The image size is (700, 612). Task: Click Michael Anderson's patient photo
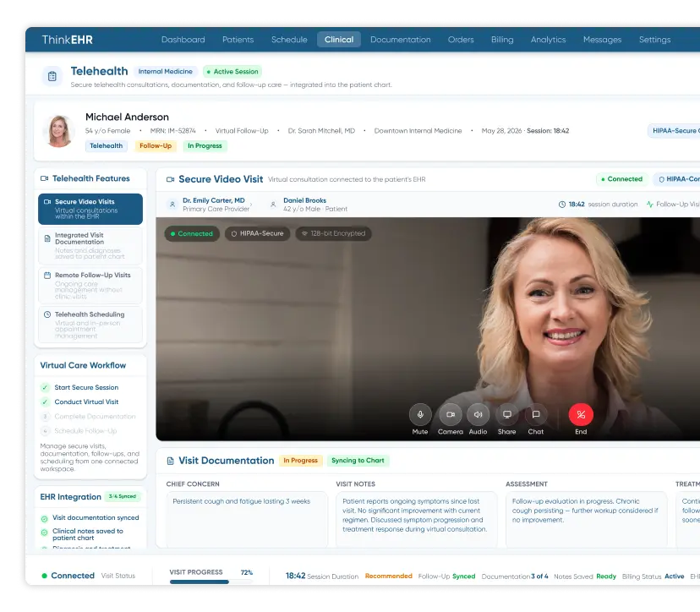pos(59,131)
